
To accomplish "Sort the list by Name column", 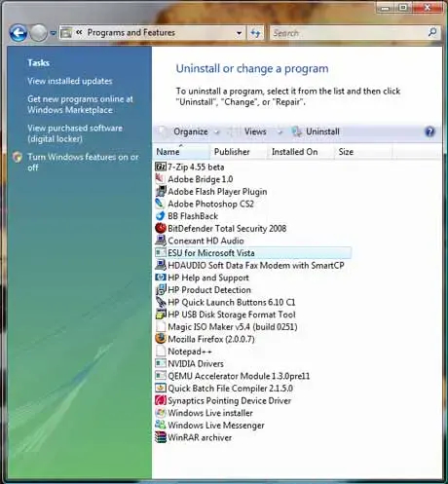I will point(181,152).
